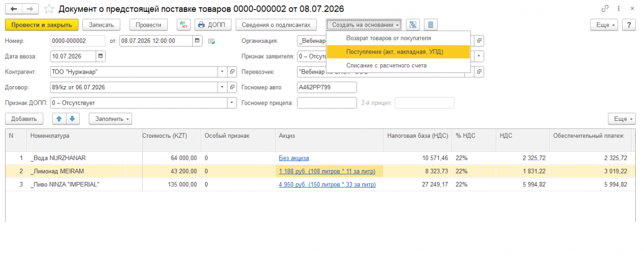Open Сведения о подписантах
Screen dimensions: 644x265
(276, 25)
